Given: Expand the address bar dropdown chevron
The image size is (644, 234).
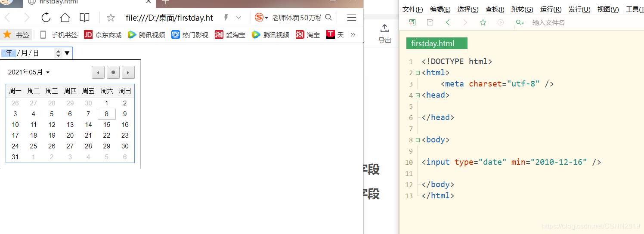Looking at the screenshot, I should click(238, 18).
